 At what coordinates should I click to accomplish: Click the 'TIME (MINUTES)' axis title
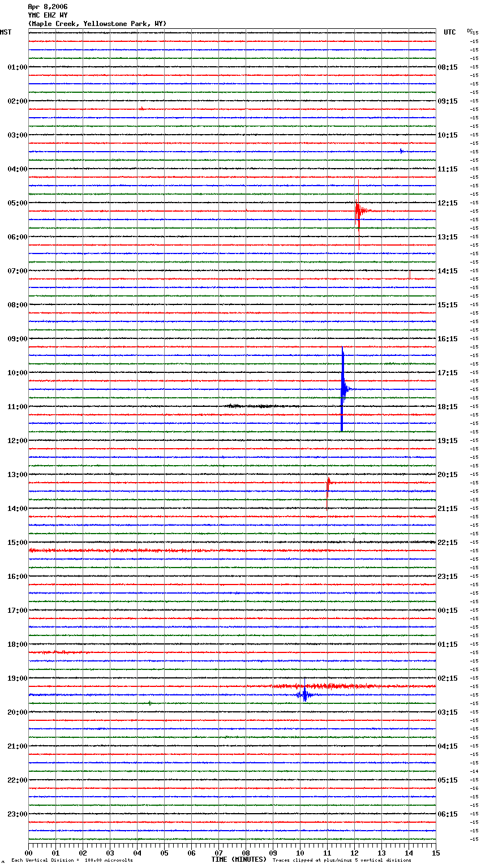239,860
